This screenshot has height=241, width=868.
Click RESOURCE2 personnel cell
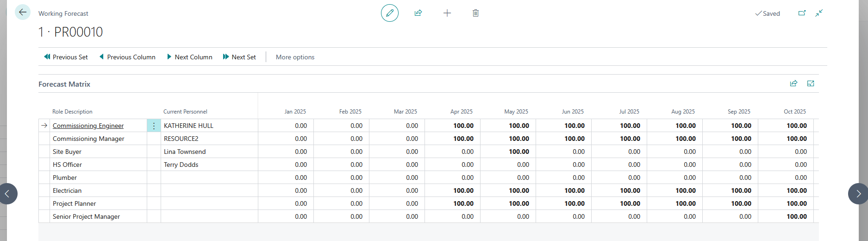(209, 139)
